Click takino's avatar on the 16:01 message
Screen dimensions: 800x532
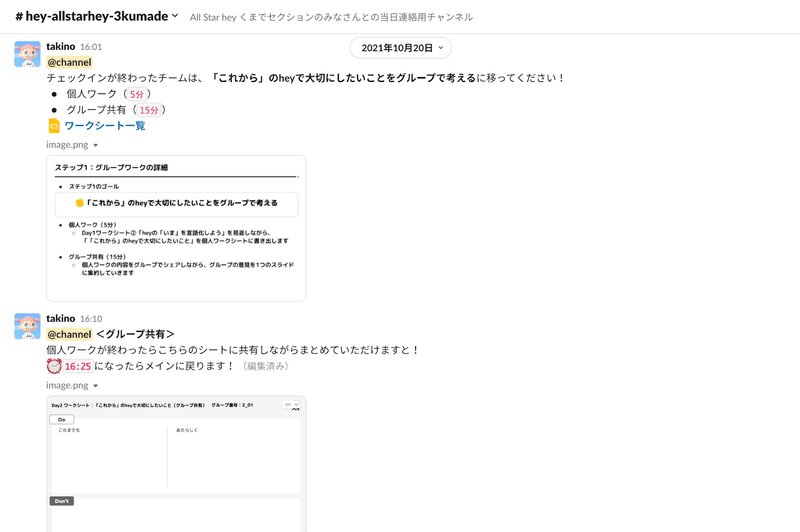[x=27, y=54]
